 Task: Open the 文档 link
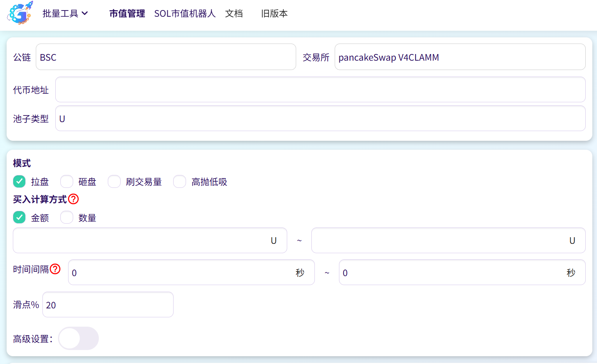tap(234, 14)
